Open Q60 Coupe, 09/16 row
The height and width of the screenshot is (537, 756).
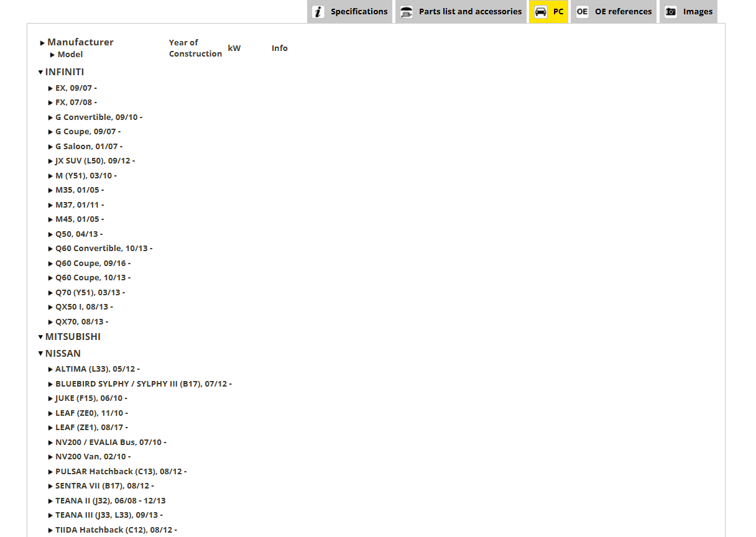click(93, 263)
